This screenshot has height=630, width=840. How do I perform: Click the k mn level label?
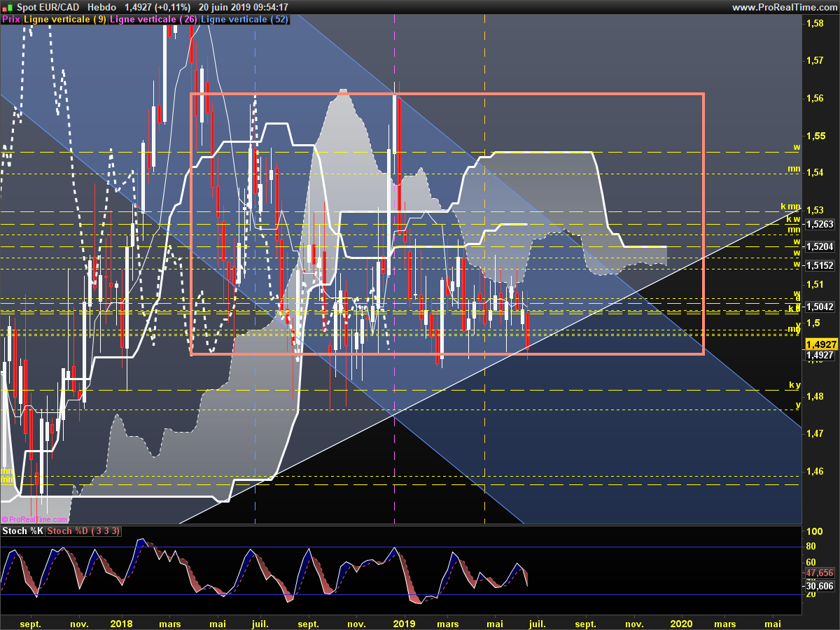pyautogui.click(x=791, y=206)
